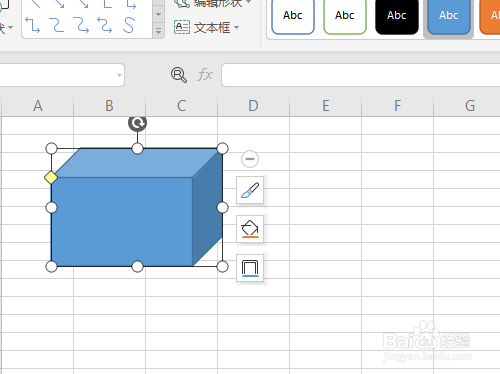Select the curved arrow connector shape
This screenshot has width=500, height=374.
81,25
